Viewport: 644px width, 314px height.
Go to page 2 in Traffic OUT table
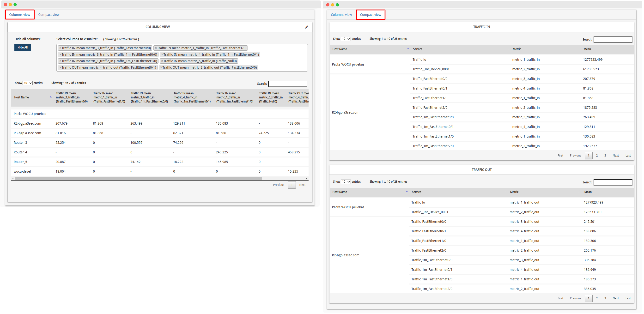click(x=597, y=298)
